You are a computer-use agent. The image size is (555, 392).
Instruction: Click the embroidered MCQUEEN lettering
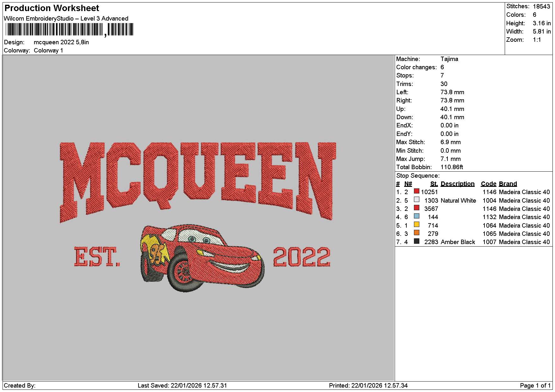coord(198,182)
